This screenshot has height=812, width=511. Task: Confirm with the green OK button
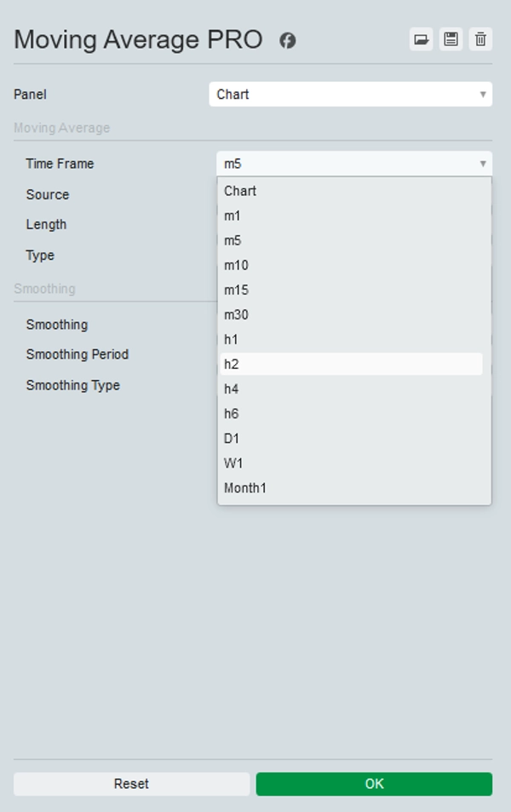point(374,784)
